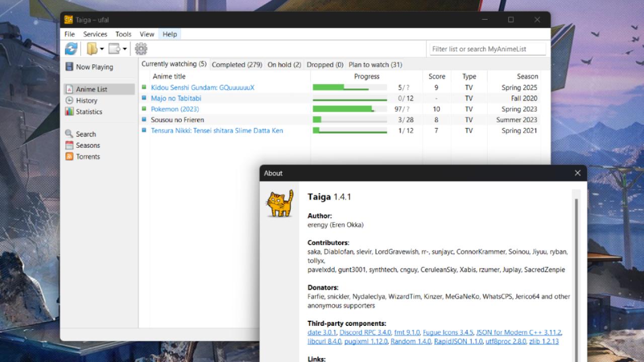Open the fmt 9.1.0 link
The height and width of the screenshot is (362, 644).
(407, 332)
